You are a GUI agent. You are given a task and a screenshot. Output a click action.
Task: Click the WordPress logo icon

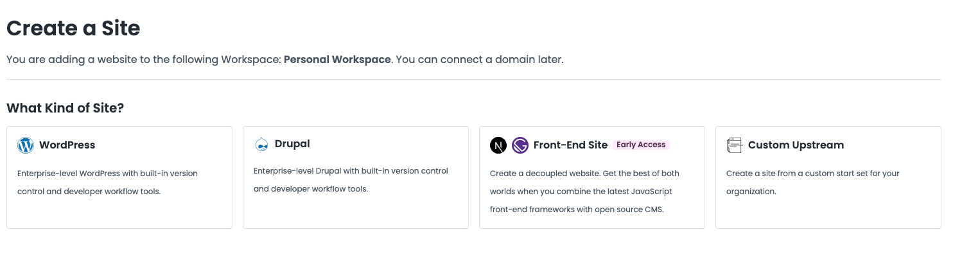click(x=26, y=145)
